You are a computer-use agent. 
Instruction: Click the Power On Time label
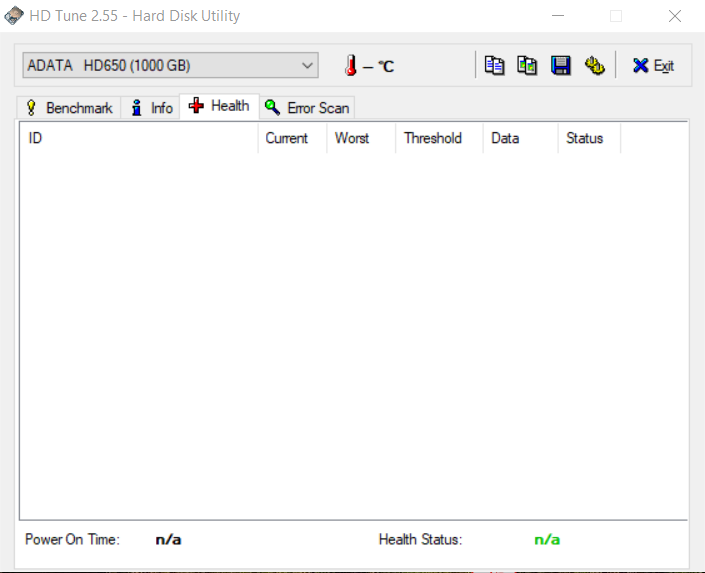72,539
